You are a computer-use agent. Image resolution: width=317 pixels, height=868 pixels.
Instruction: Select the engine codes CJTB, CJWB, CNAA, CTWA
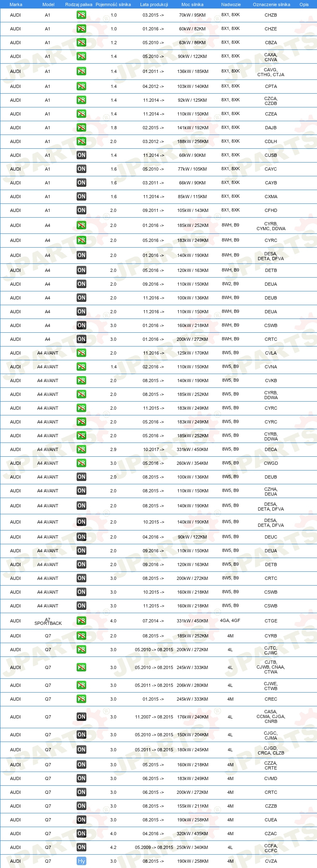tap(271, 667)
